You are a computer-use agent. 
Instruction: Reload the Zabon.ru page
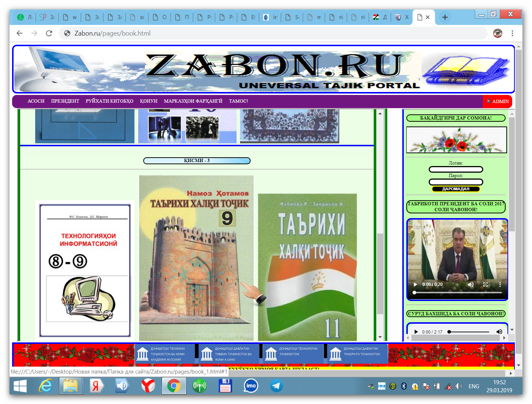pos(49,33)
